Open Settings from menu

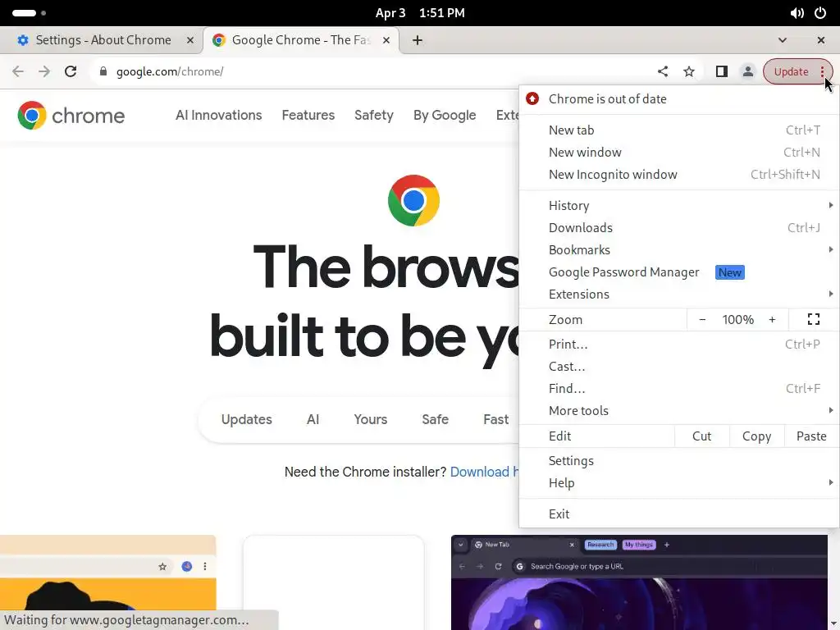point(678,461)
